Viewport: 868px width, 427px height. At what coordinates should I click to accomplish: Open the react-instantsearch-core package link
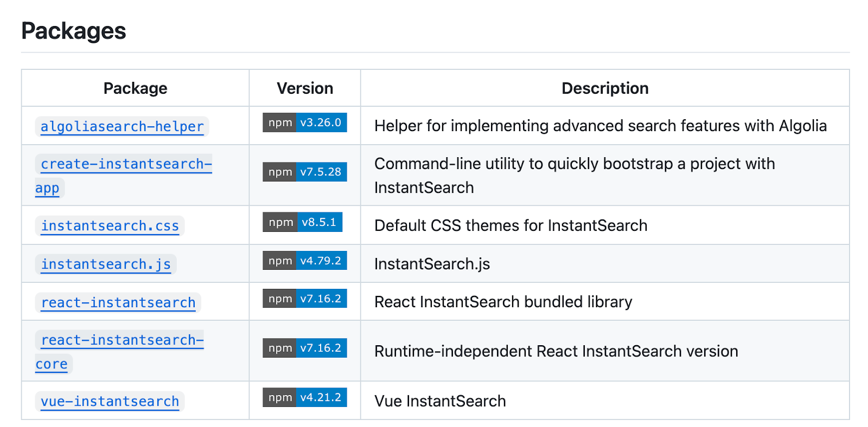pos(122,340)
